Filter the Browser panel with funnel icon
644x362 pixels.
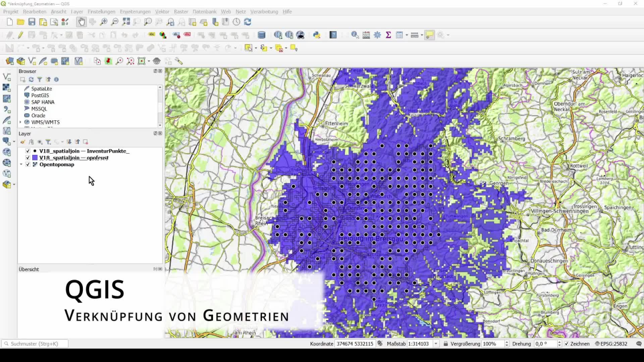(x=40, y=79)
